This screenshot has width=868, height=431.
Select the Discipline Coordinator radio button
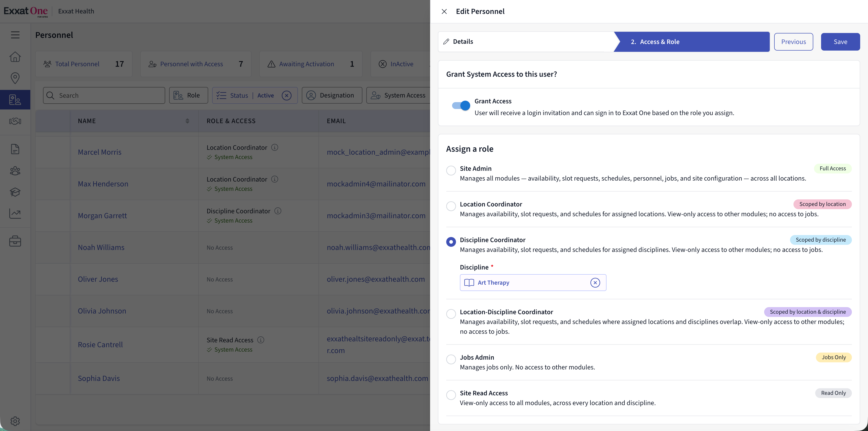point(451,242)
